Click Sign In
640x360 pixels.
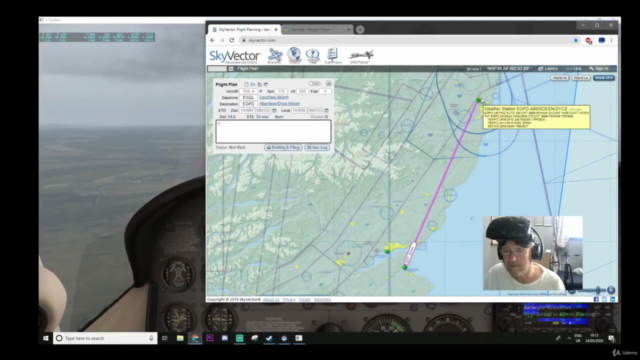(599, 69)
